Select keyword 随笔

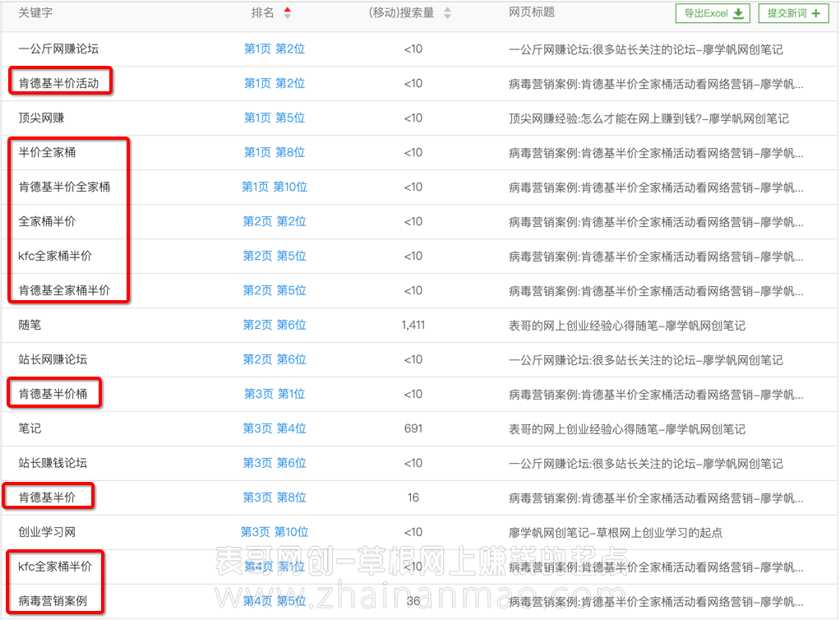click(x=30, y=325)
